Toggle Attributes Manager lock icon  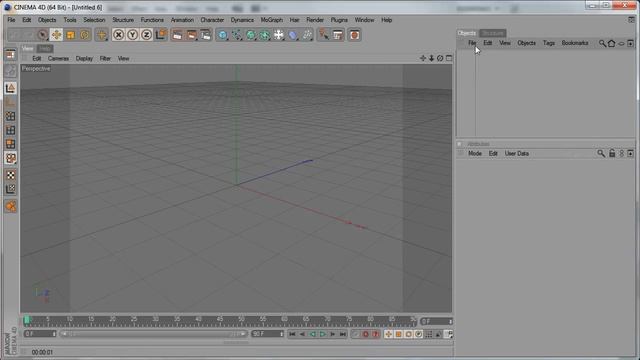612,153
